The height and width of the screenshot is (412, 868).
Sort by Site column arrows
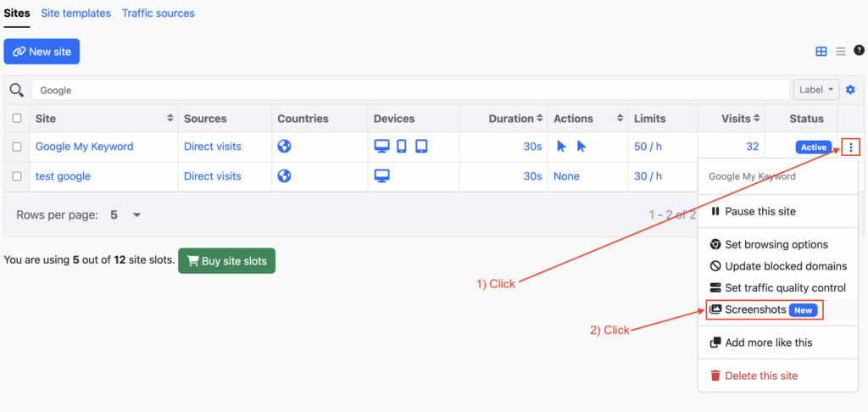point(170,119)
